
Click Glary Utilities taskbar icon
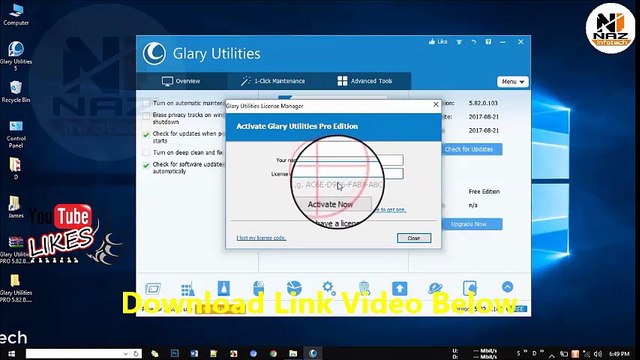tap(313, 353)
